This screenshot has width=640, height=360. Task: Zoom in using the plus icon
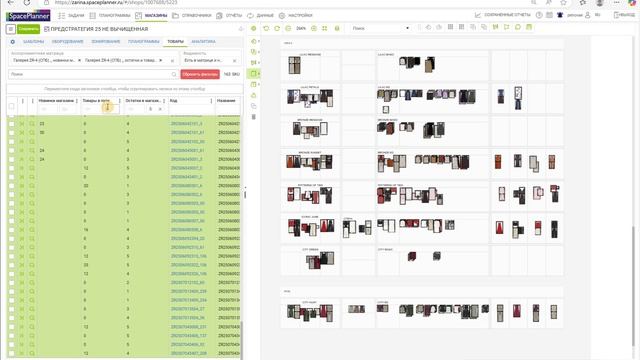point(314,29)
